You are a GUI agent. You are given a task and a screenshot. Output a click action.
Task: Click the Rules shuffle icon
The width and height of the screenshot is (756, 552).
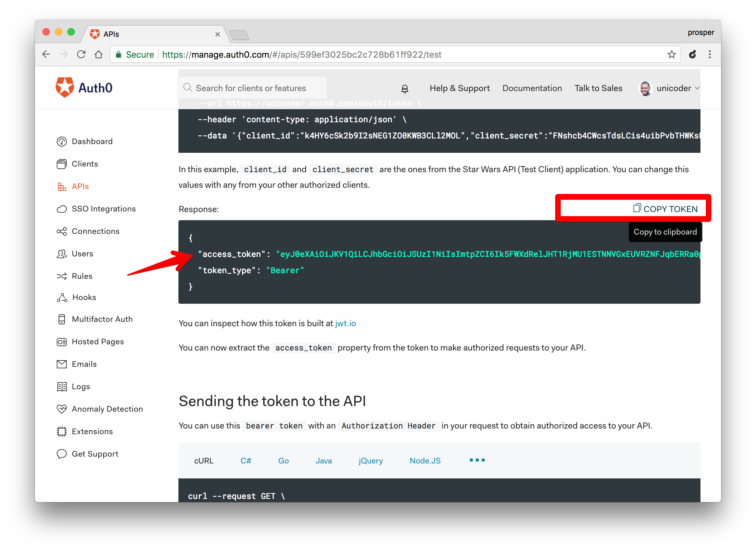pos(62,276)
